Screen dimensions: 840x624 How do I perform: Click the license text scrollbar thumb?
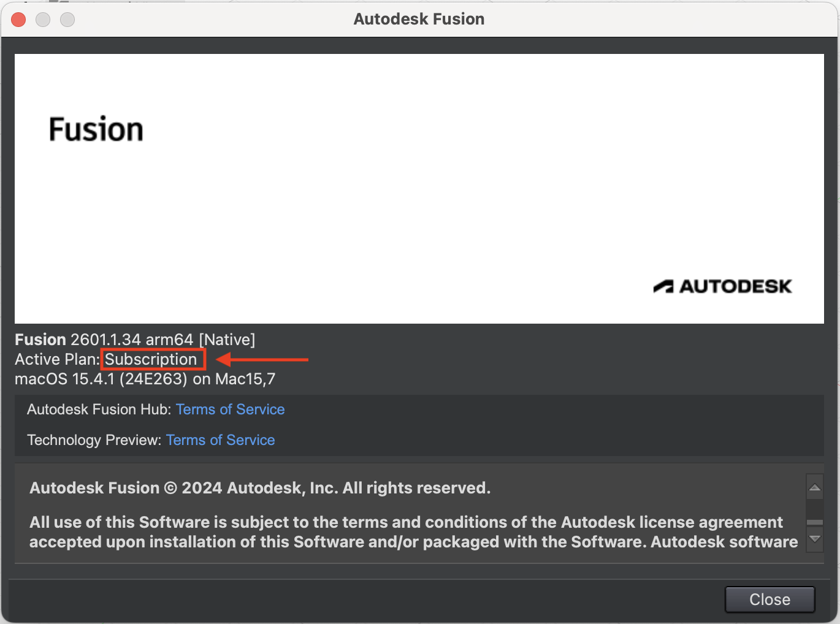815,522
